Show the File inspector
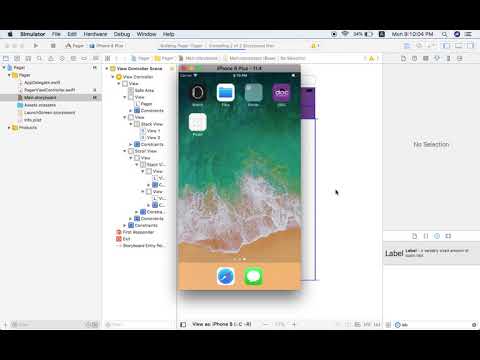 pyautogui.click(x=403, y=58)
